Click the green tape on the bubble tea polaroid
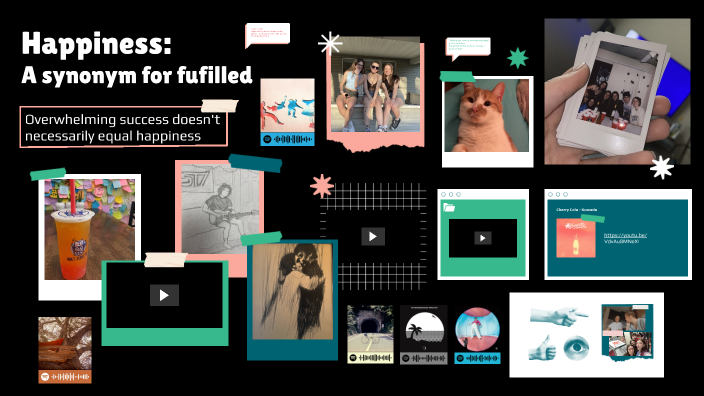 [x=48, y=174]
